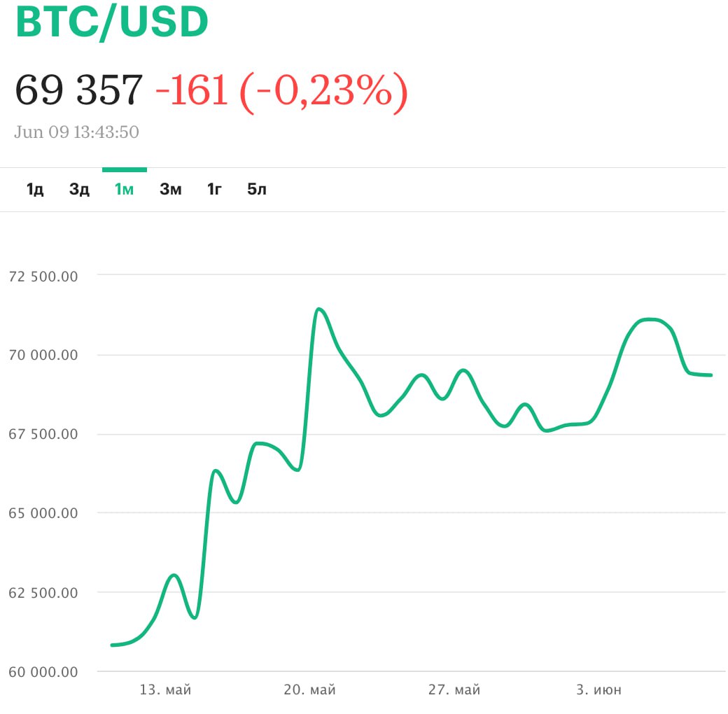
Task: Open the 5л five-year range
Action: [x=257, y=189]
